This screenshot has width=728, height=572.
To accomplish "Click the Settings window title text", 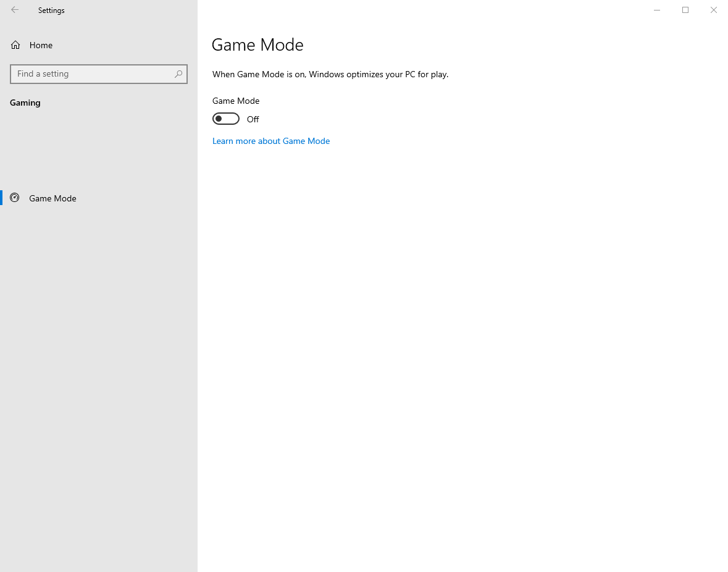I will (x=51, y=11).
